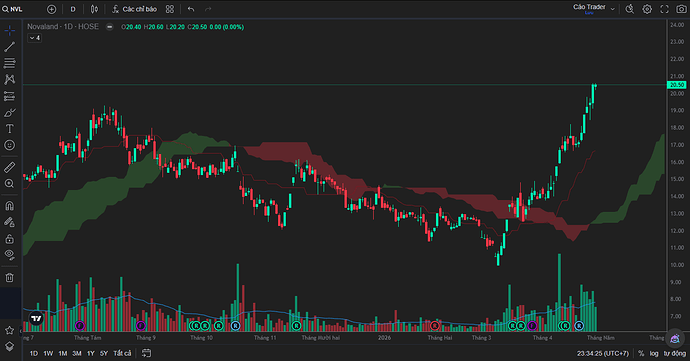Toggle stay in drawing mode pencil-lock
This screenshot has width=690, height=361.
tap(9, 222)
